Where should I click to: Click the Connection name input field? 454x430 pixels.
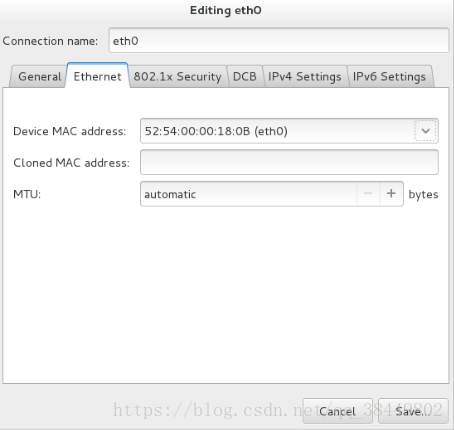278,41
